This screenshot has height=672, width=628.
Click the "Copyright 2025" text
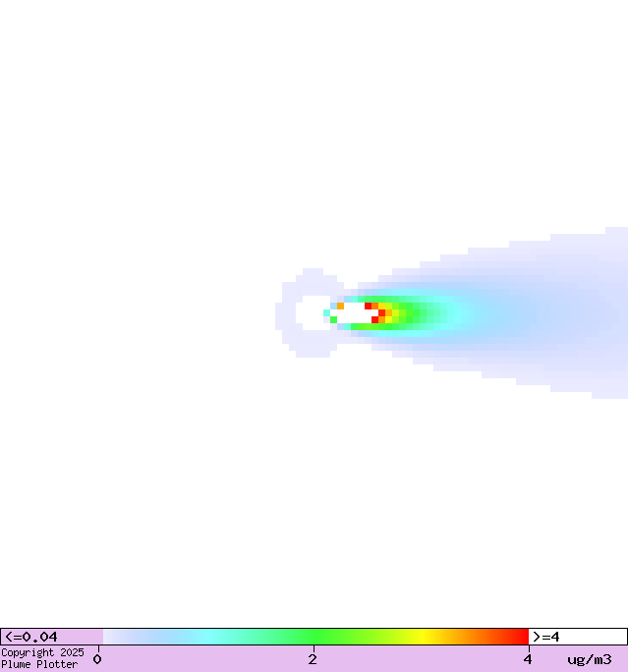42,652
